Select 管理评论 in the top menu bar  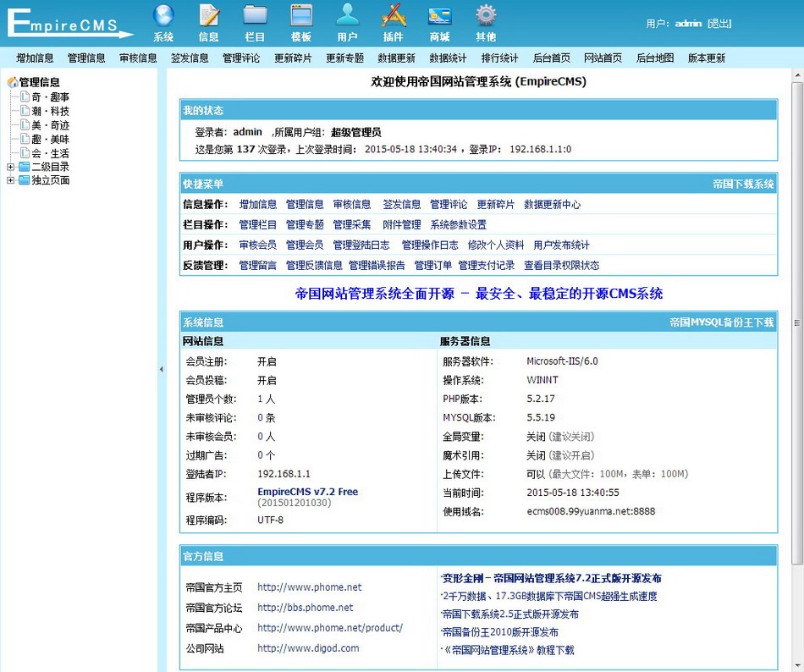[x=241, y=58]
